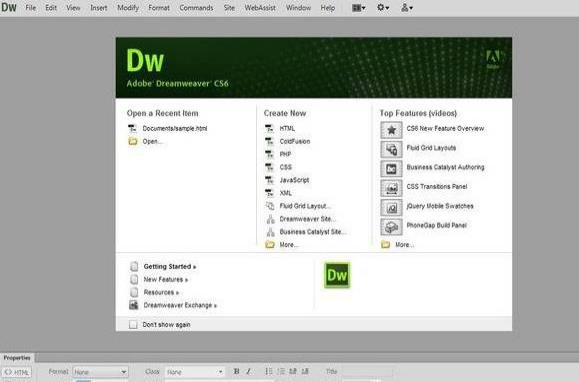This screenshot has width=579, height=382.
Task: Click the PhoneGap Build Panel video icon
Action: point(391,227)
